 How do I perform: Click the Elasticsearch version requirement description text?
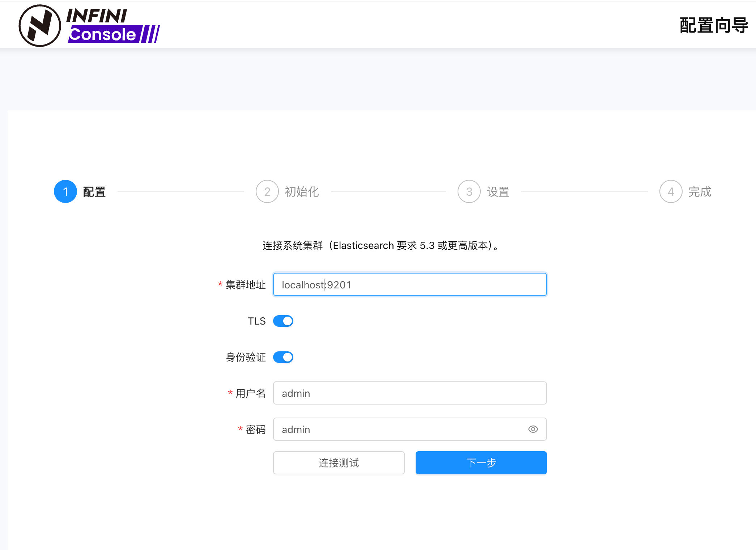(381, 245)
